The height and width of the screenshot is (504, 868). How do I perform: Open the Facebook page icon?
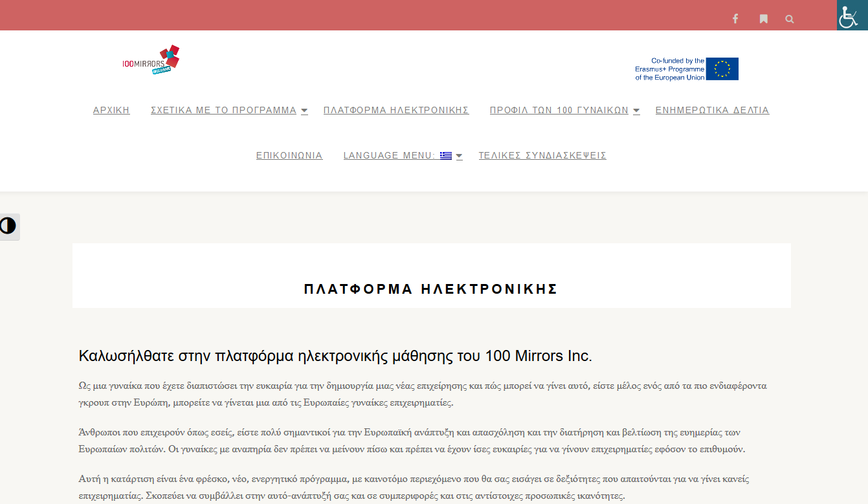point(735,19)
